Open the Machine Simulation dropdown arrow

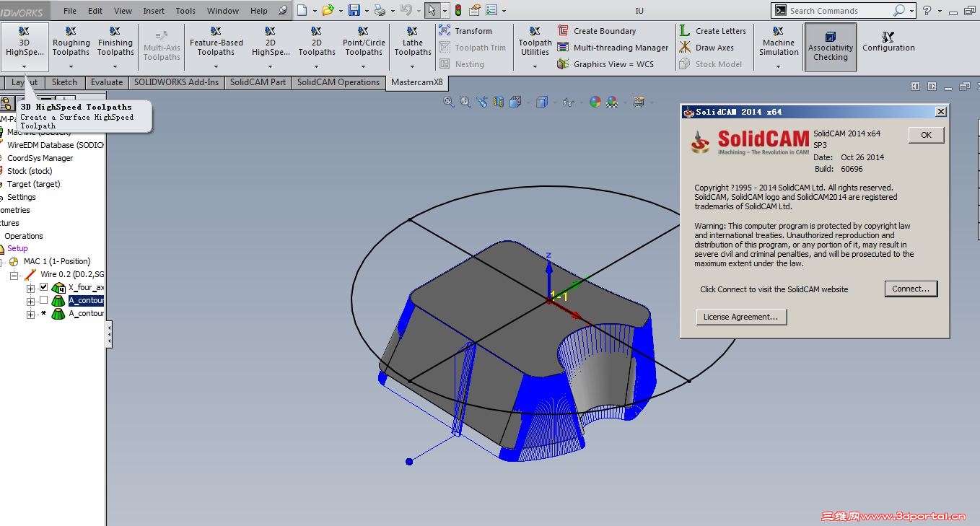(778, 66)
